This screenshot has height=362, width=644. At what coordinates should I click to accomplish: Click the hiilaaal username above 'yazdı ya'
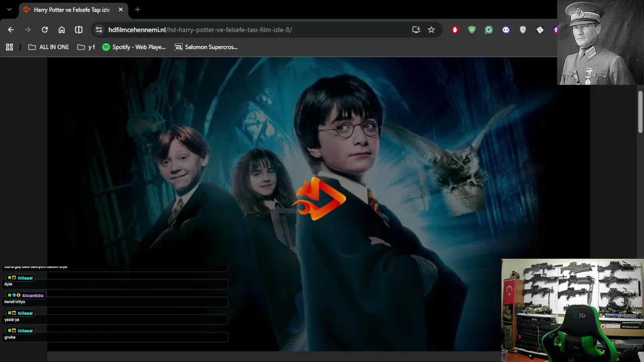(25, 313)
